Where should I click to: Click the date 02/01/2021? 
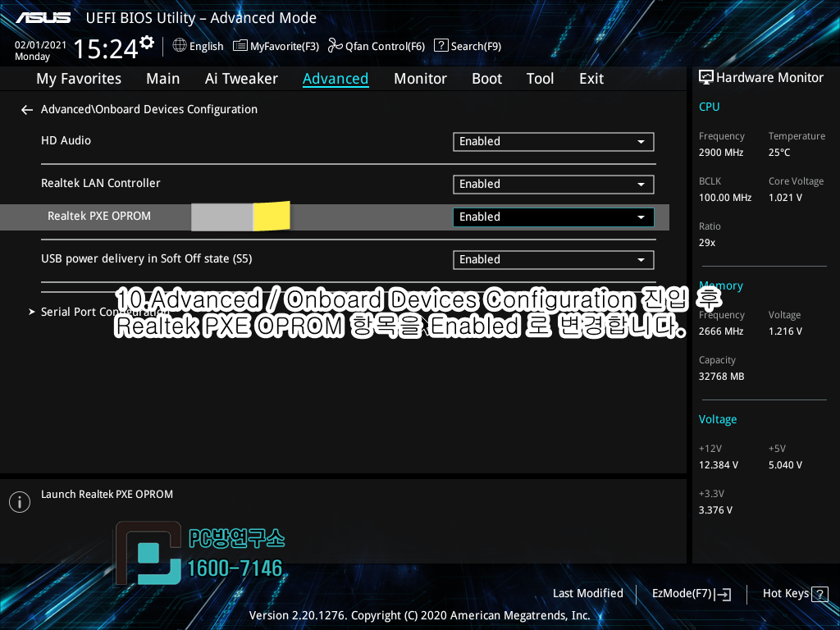41,45
